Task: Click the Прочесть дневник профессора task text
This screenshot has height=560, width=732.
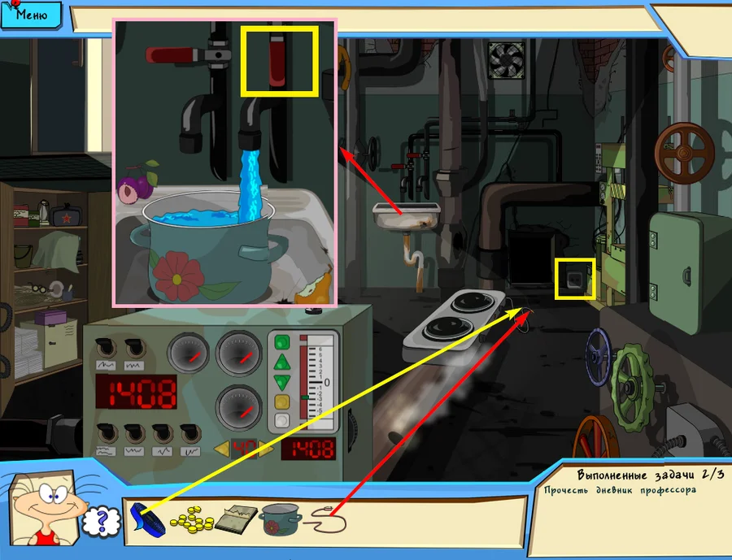Action: pos(624,490)
